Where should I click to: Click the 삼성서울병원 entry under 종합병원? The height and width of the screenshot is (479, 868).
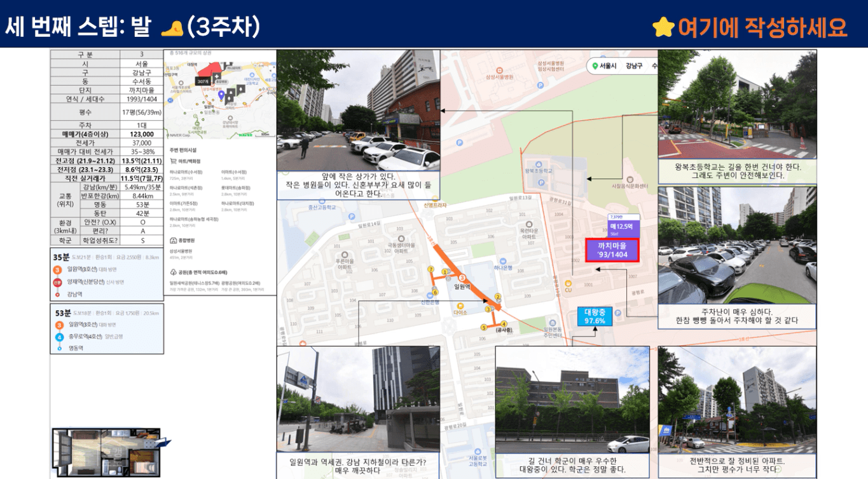(182, 251)
